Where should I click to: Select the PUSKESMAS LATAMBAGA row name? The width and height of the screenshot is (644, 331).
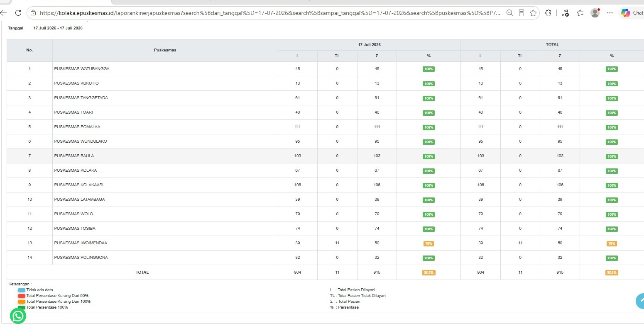79,200
